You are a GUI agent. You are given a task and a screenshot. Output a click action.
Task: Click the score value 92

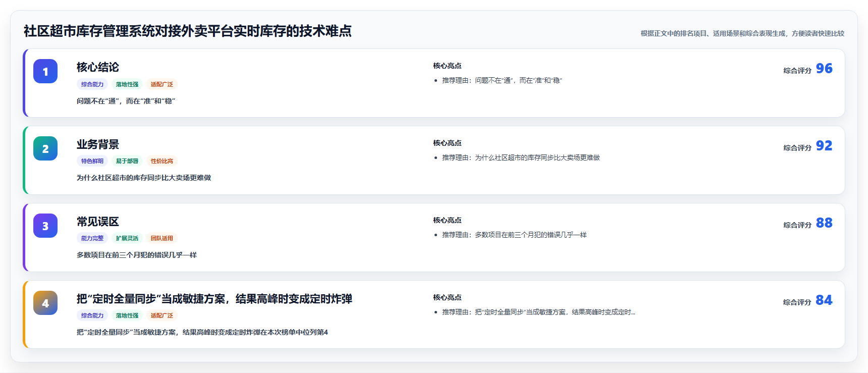[824, 146]
